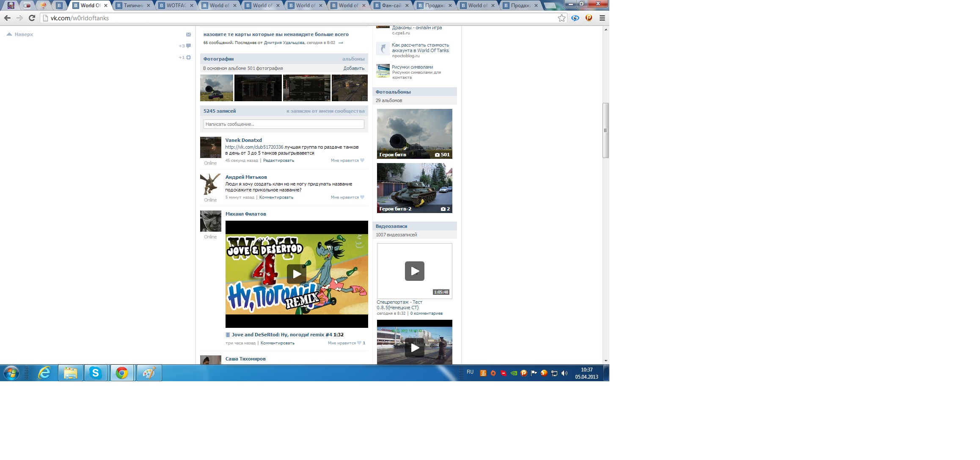Click the envelope icon in left sidebar
980x460 pixels.
point(188,34)
